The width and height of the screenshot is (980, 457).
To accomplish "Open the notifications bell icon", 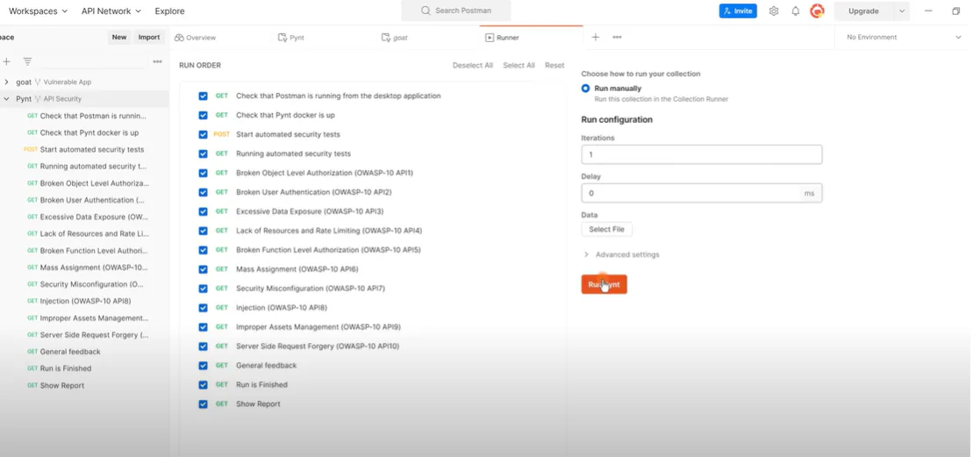I will (x=795, y=11).
